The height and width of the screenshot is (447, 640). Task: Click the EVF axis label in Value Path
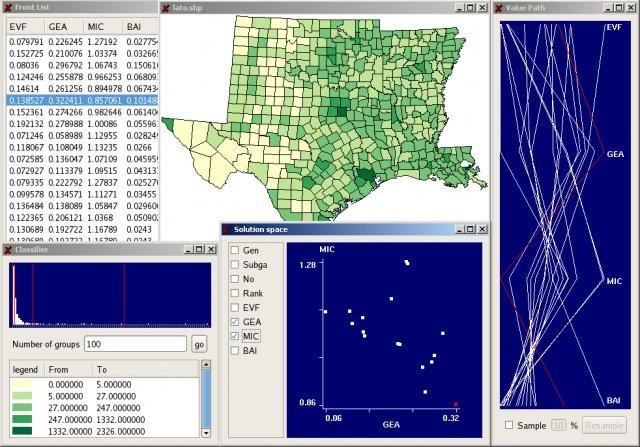coord(614,27)
